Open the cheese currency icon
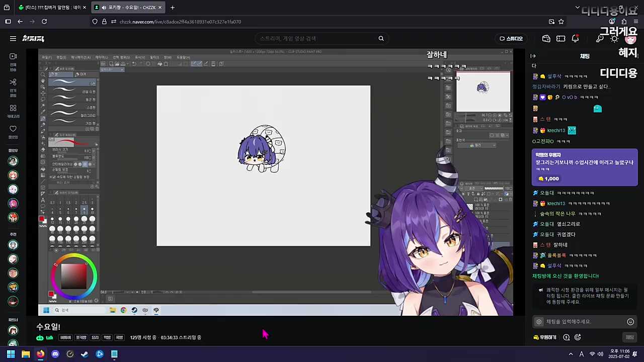Viewport: 644px width, 362px height. click(546, 39)
